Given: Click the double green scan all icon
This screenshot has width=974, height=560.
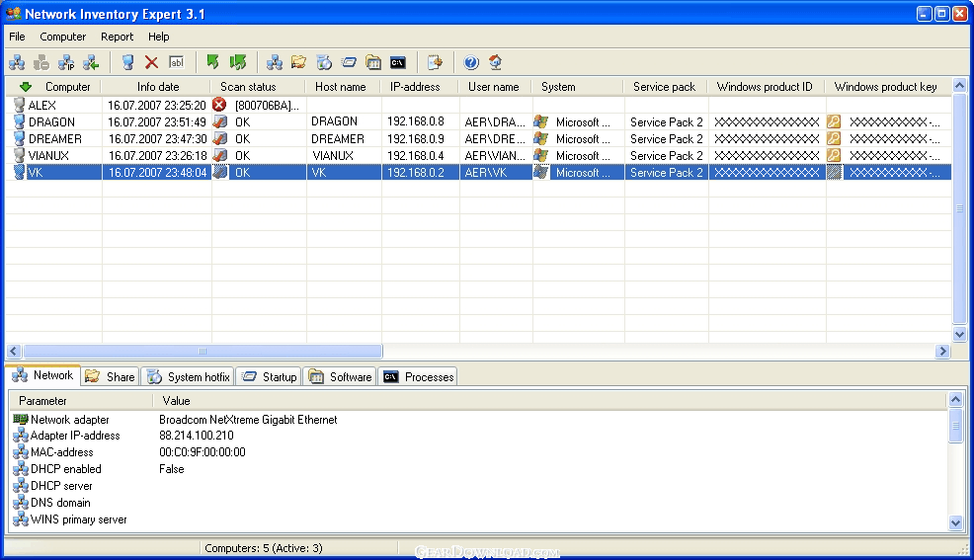Looking at the screenshot, I should (x=238, y=62).
